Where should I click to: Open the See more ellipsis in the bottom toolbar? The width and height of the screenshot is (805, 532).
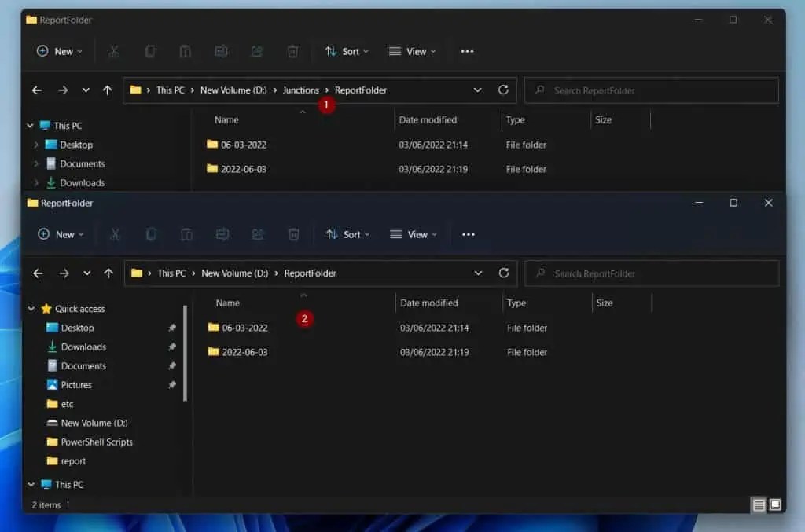[468, 234]
